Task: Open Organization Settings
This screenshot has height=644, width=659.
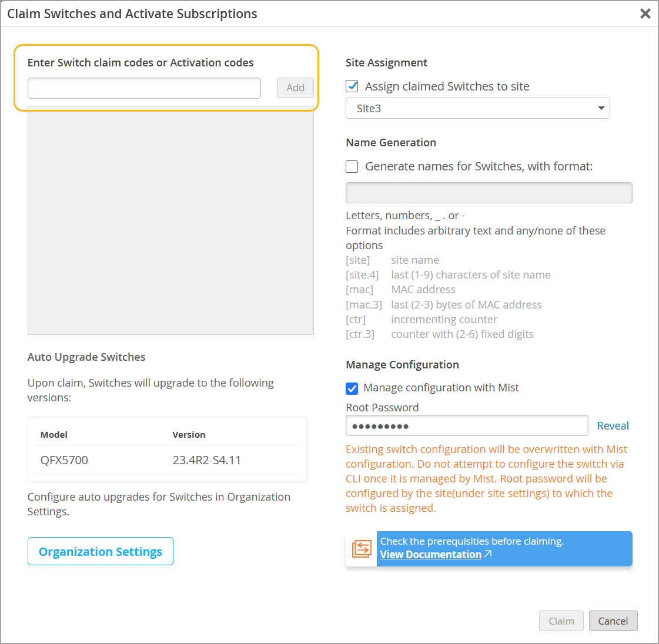Action: [101, 551]
